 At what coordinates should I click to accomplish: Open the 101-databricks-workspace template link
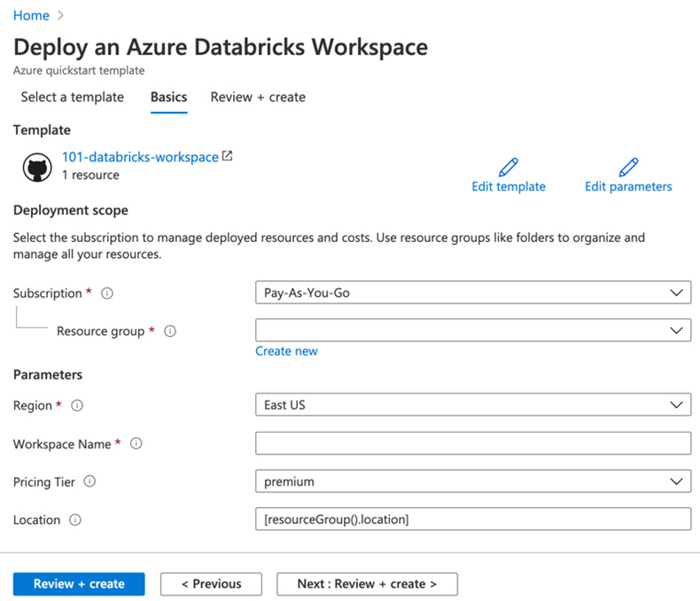pyautogui.click(x=140, y=157)
